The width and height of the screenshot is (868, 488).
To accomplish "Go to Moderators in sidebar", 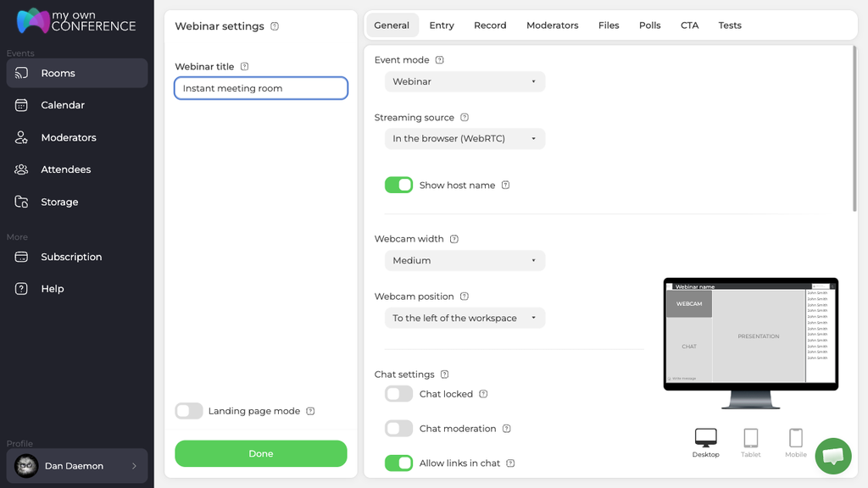I will (77, 137).
